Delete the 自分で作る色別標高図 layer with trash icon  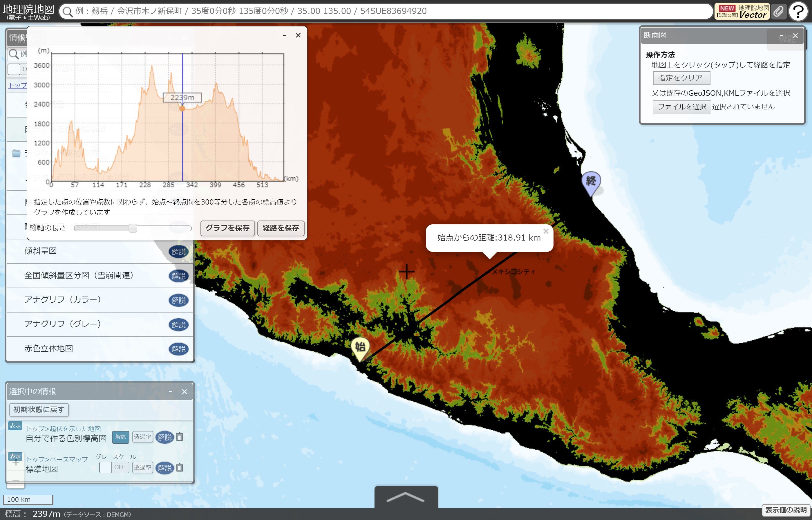click(x=180, y=437)
